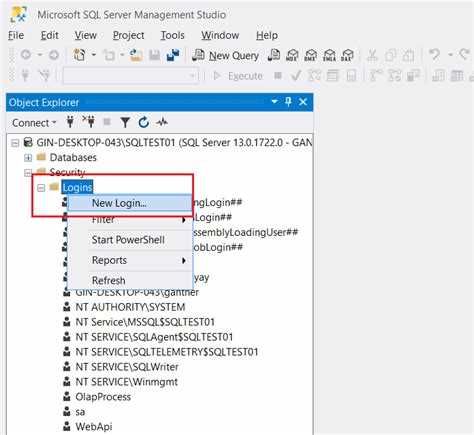This screenshot has height=435, width=474.
Task: Open the available databases combo box
Action: [131, 76]
